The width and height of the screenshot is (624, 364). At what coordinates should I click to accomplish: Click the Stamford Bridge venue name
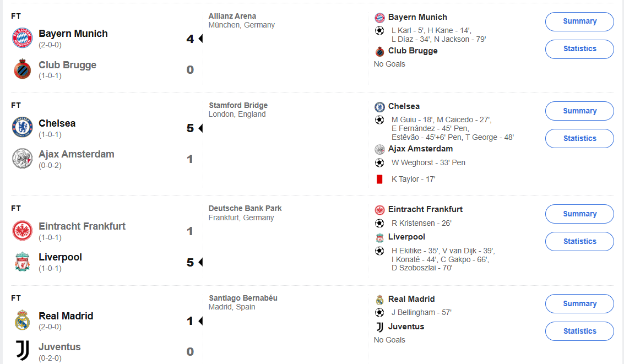click(x=238, y=105)
